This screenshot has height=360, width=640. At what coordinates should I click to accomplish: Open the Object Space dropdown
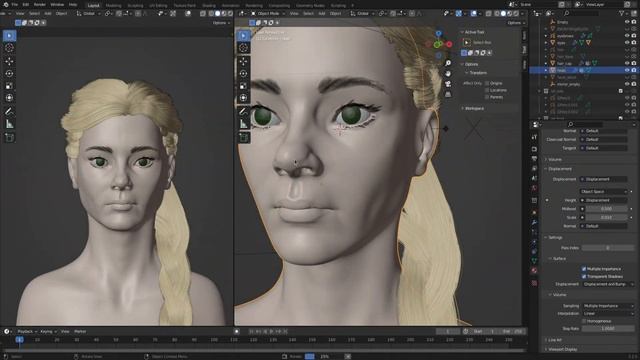(x=603, y=191)
